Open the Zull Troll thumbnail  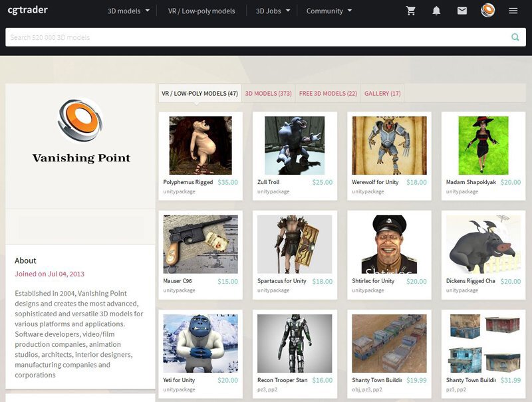295,146
